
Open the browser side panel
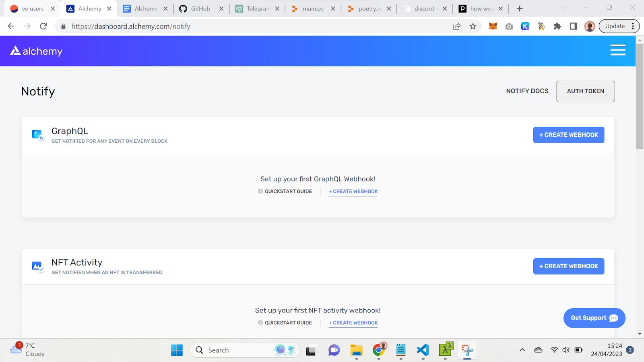coord(574,26)
